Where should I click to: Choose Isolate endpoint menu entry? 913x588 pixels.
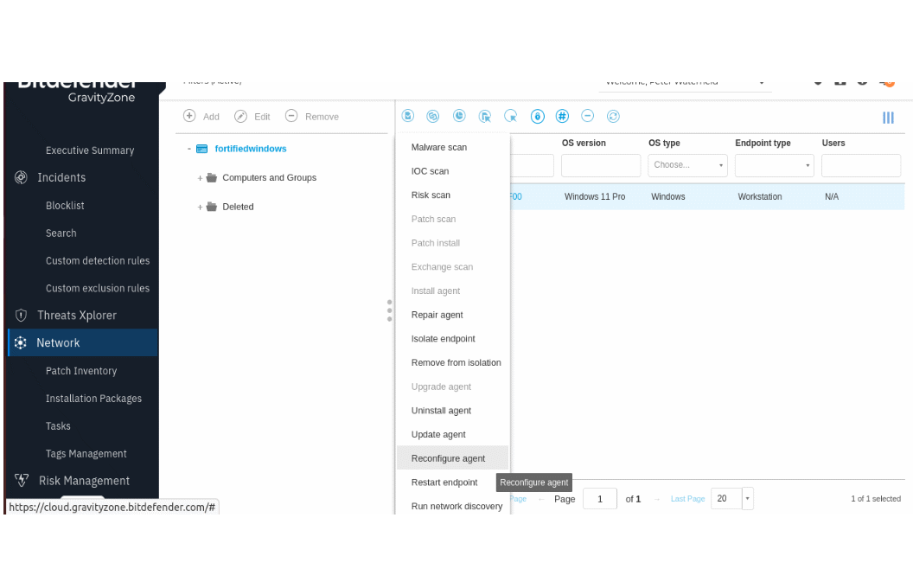(x=444, y=339)
